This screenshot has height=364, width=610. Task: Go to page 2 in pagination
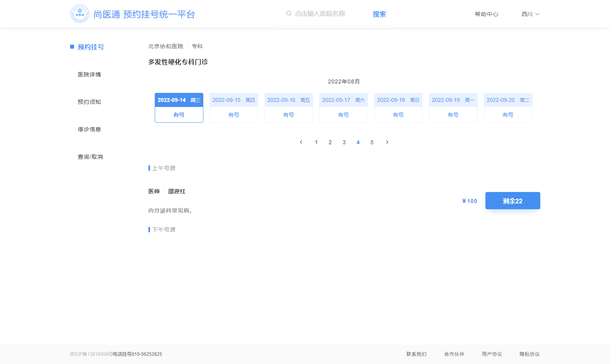click(330, 142)
